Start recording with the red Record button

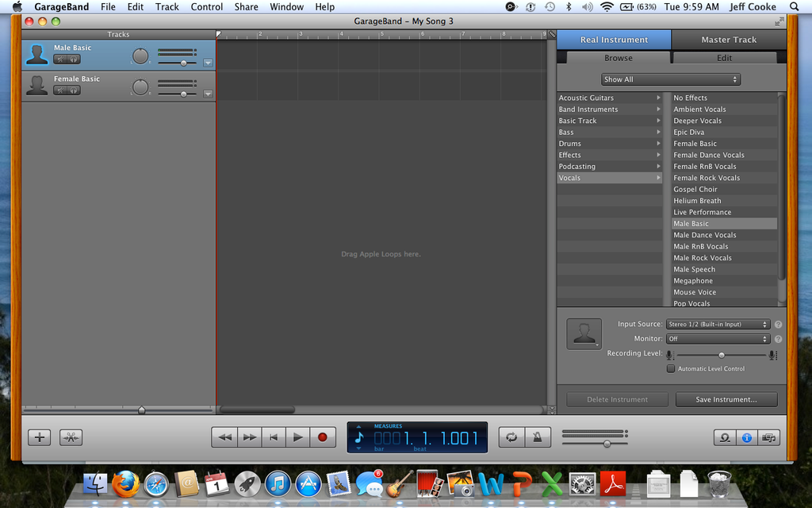click(323, 437)
